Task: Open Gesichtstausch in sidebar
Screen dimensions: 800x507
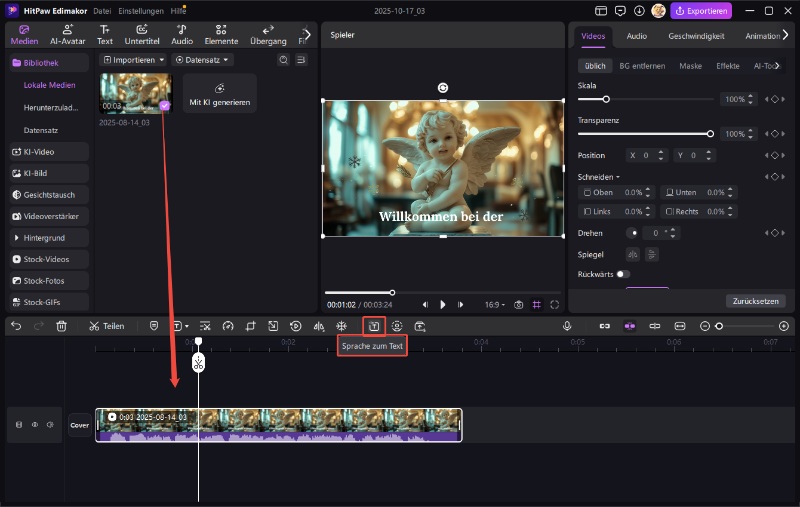Action: coord(49,195)
